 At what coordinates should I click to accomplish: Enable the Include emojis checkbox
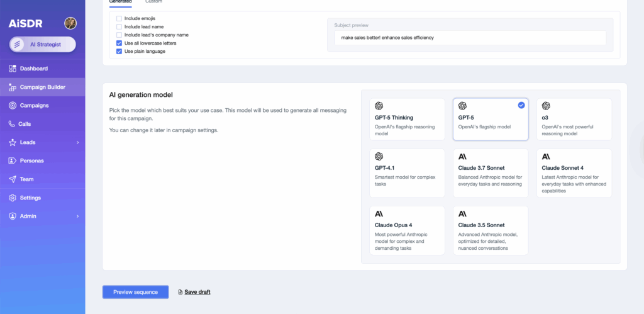click(x=119, y=19)
